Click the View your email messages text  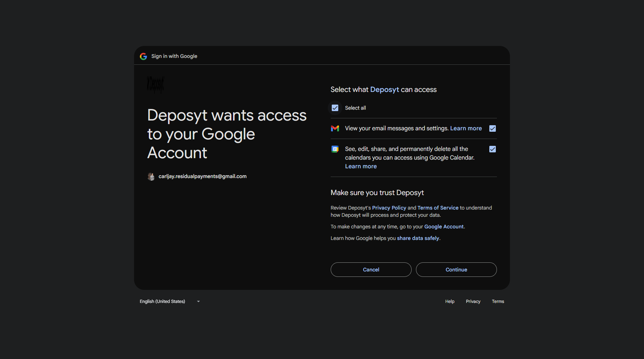pyautogui.click(x=397, y=128)
